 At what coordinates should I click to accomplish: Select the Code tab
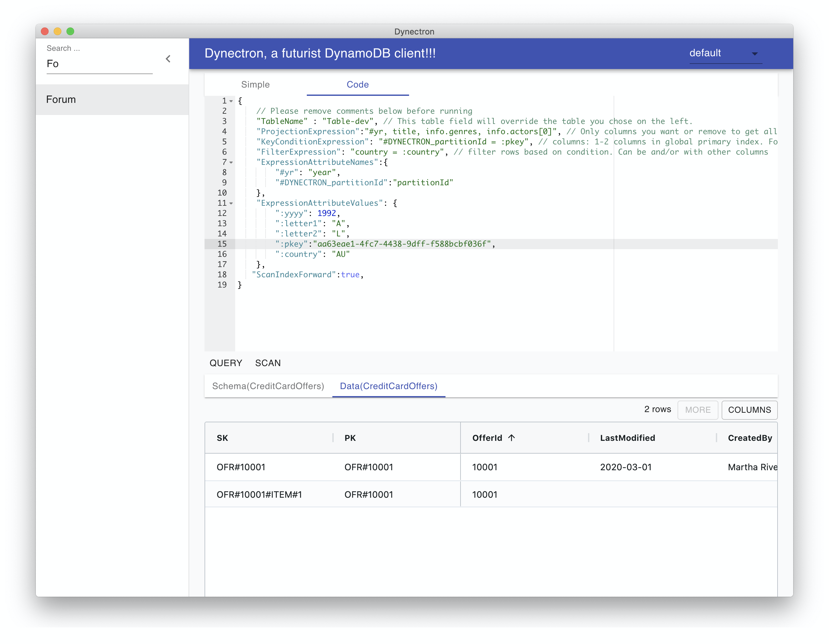pos(357,85)
